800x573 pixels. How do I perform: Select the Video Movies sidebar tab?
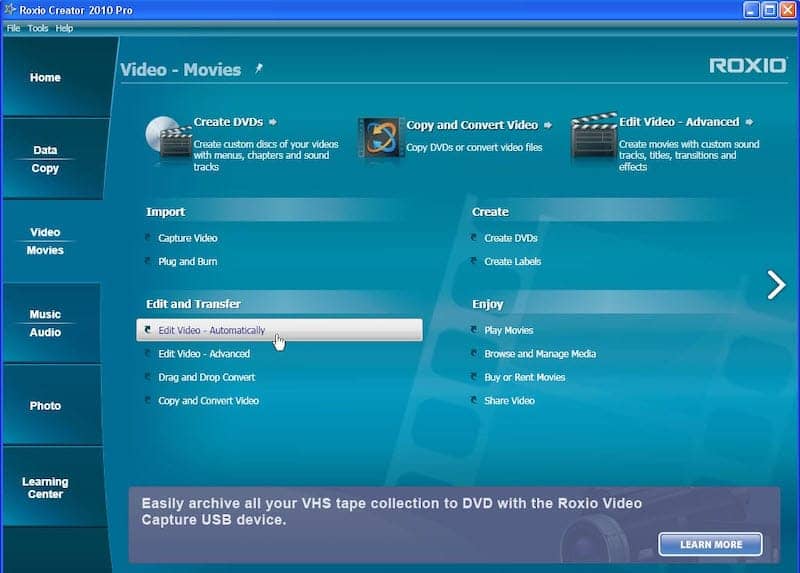coord(51,241)
